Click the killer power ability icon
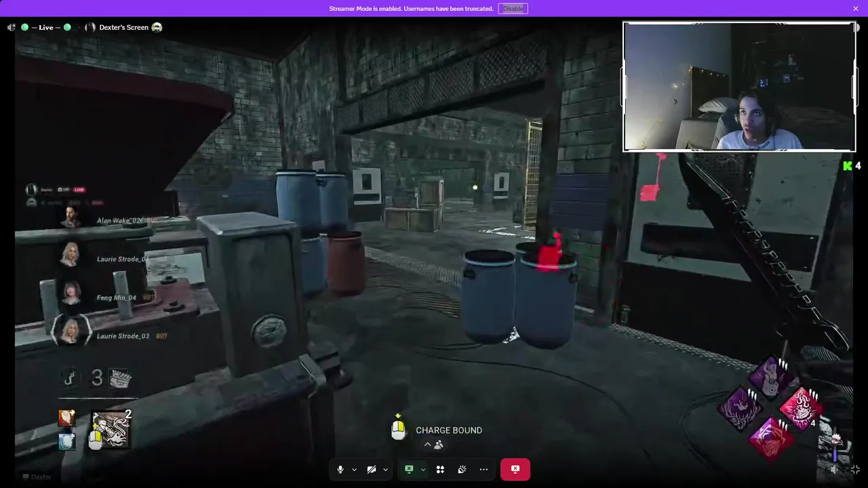Image resolution: width=868 pixels, height=488 pixels. (x=111, y=430)
